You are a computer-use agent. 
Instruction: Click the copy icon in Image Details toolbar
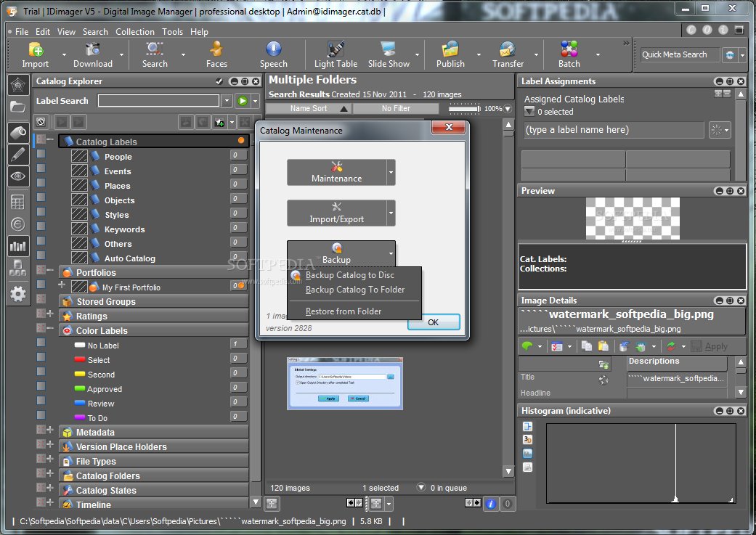click(x=586, y=346)
